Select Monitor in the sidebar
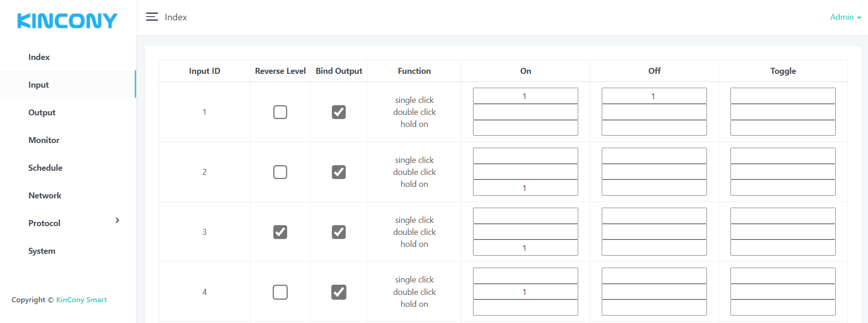Viewport: 868px width, 323px height. [x=44, y=140]
